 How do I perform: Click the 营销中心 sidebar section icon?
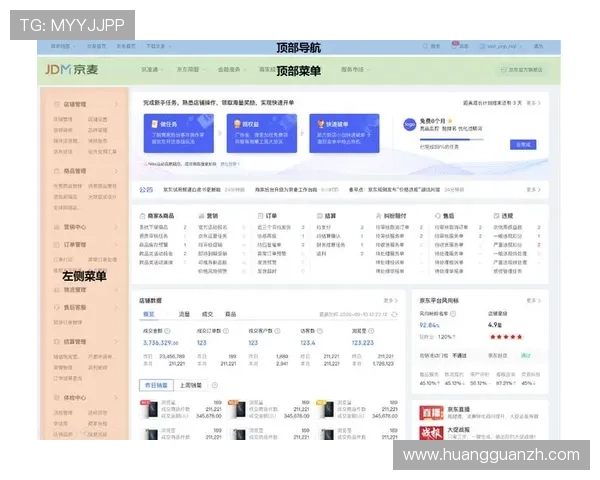pos(57,227)
